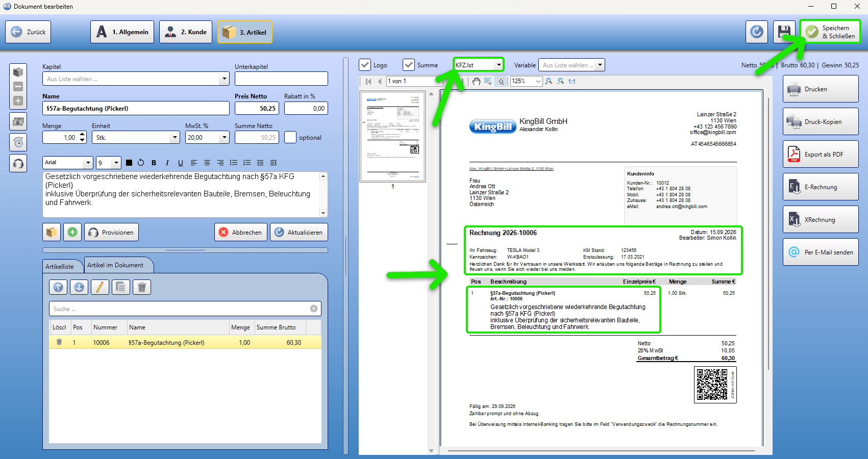Open the text color black swatch

(129, 163)
